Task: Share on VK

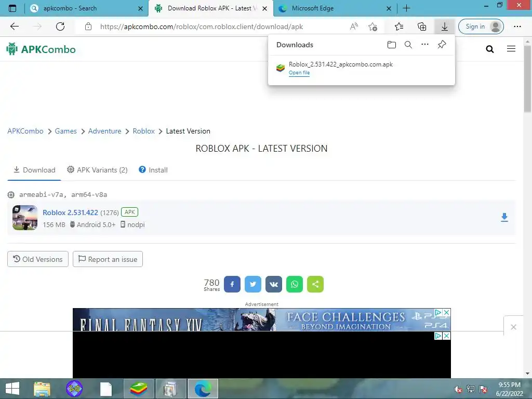Action: [273, 284]
